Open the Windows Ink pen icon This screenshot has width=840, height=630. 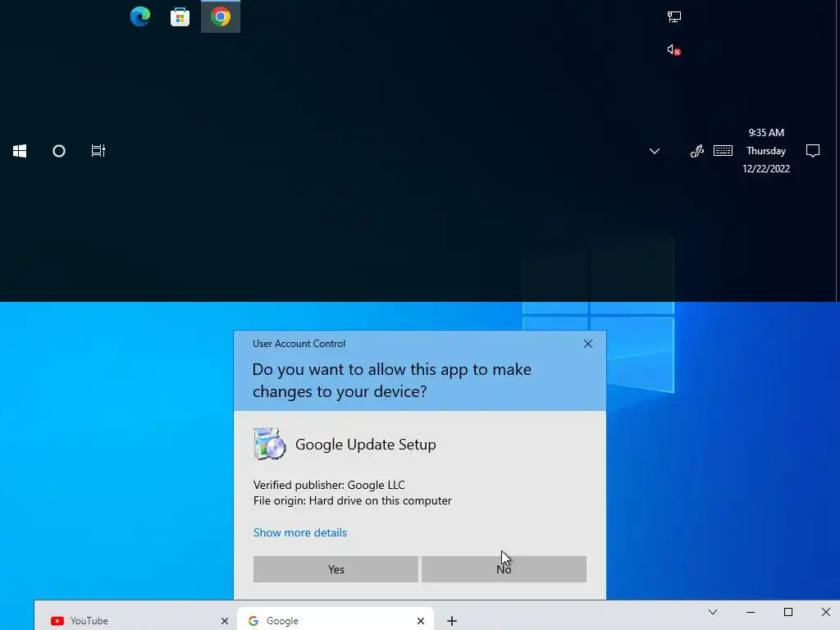click(x=697, y=151)
